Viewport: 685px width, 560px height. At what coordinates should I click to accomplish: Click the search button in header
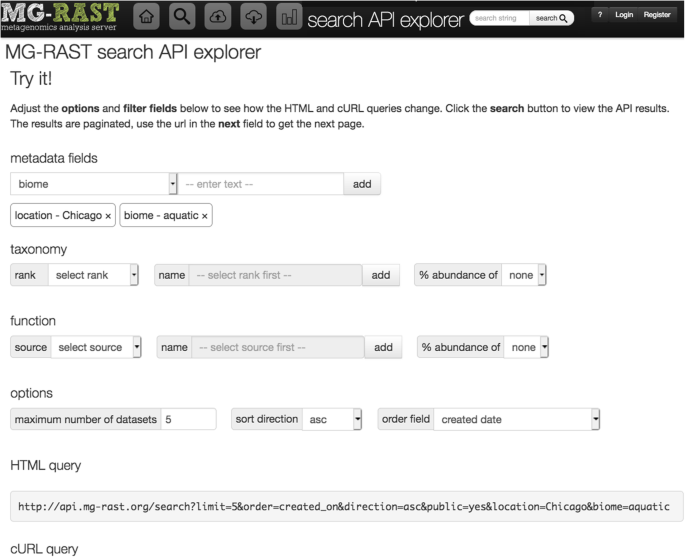pos(551,18)
